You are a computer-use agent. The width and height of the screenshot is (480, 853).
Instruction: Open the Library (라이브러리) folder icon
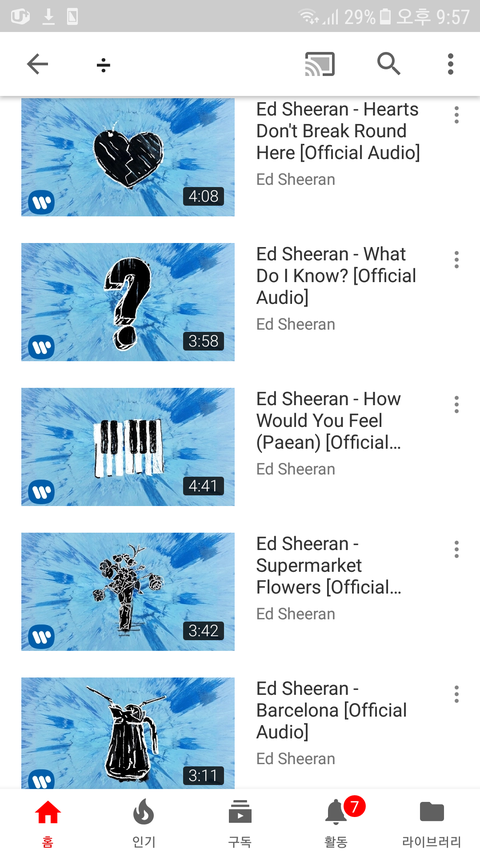432,812
